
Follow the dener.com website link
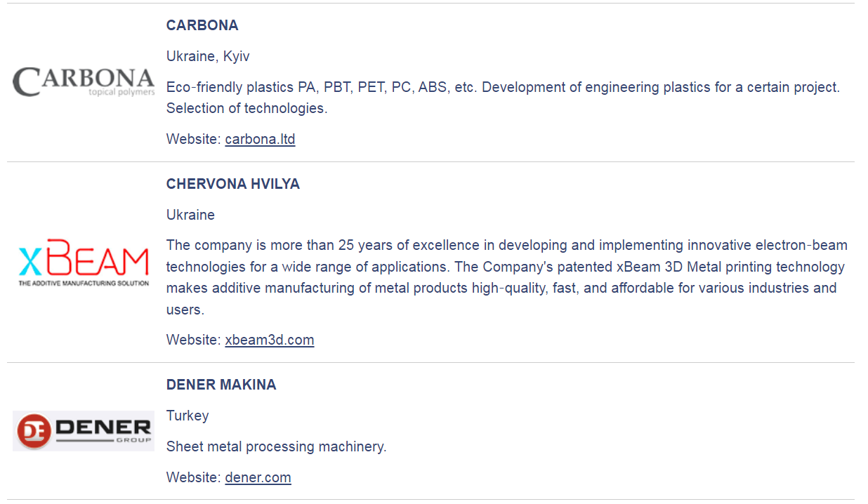pyautogui.click(x=258, y=477)
